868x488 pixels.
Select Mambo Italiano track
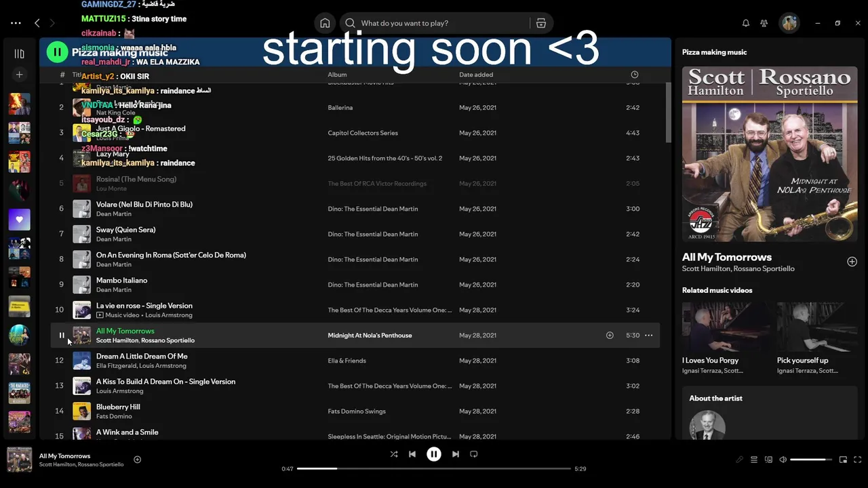point(121,281)
